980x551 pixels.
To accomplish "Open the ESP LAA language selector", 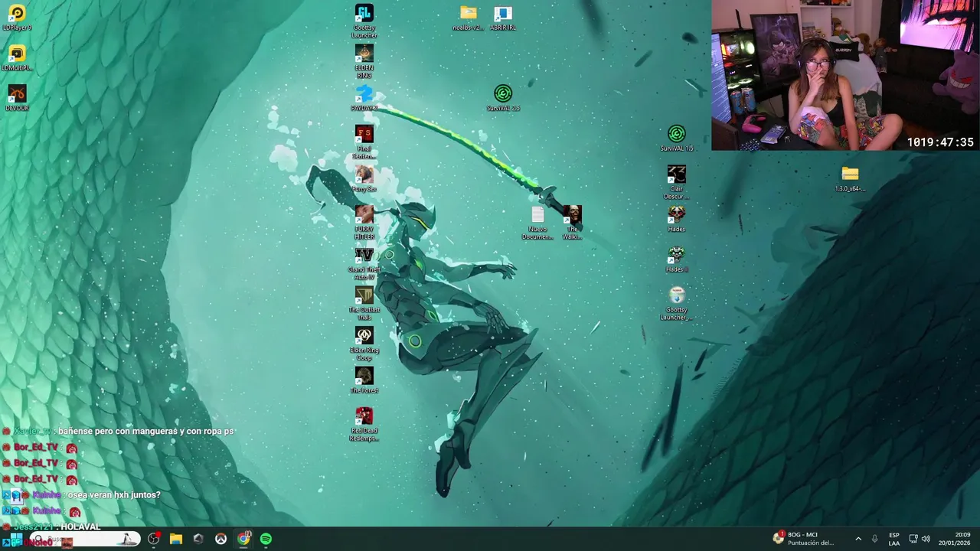I will point(894,539).
